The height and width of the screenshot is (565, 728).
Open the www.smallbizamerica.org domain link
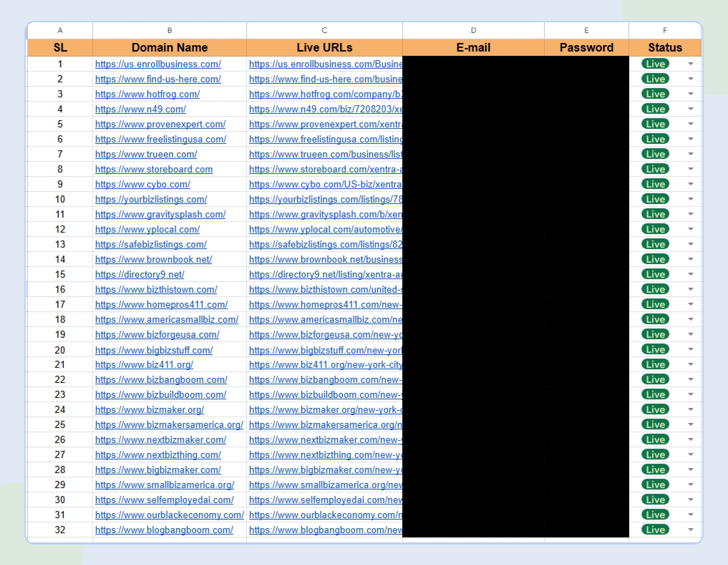(165, 485)
